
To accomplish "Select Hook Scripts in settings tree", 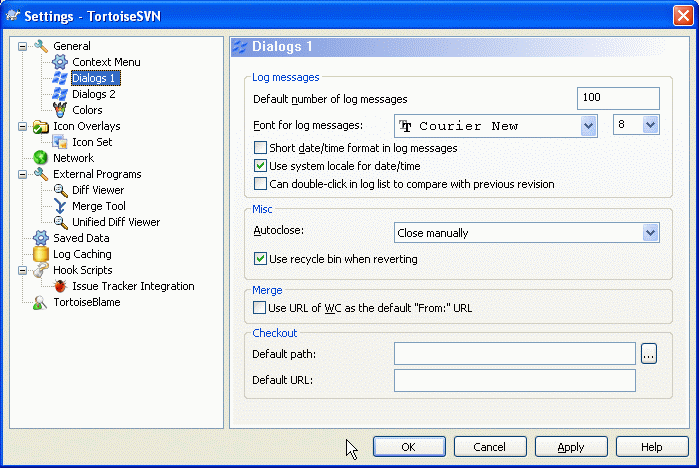I will [x=83, y=270].
